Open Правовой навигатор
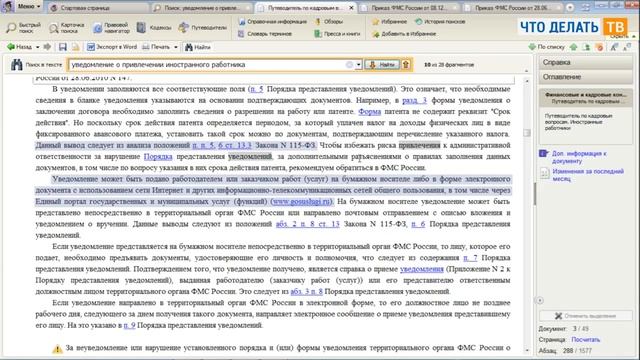The width and height of the screenshot is (640, 360). click(111, 28)
